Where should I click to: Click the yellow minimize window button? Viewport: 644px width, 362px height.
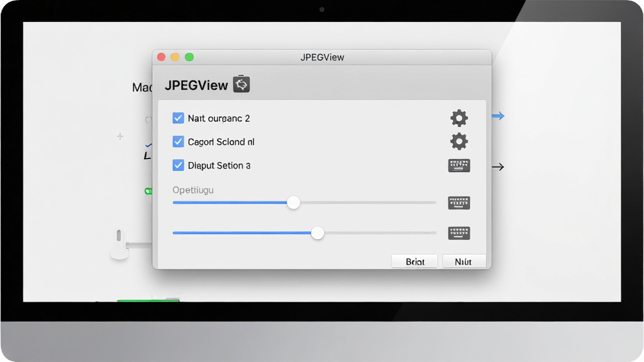click(x=175, y=57)
